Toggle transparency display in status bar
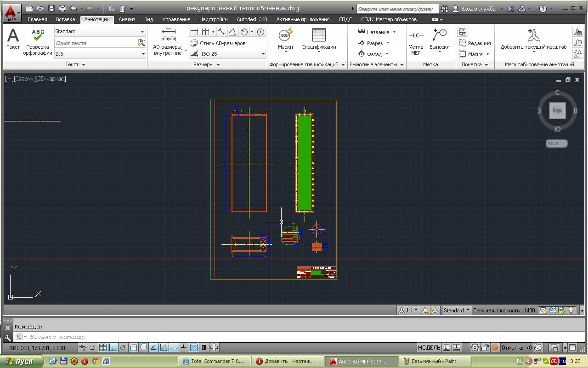The width and height of the screenshot is (588, 368). click(x=194, y=347)
